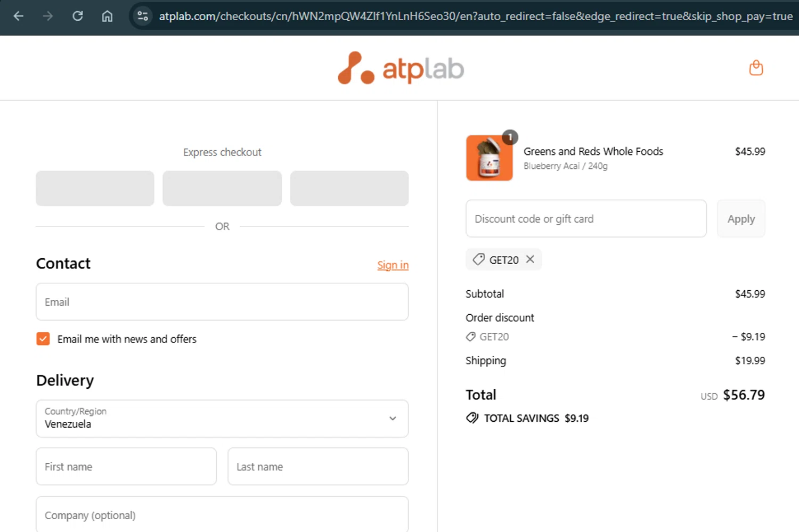Go back with the browser back arrow
Image resolution: width=799 pixels, height=532 pixels.
(19, 16)
